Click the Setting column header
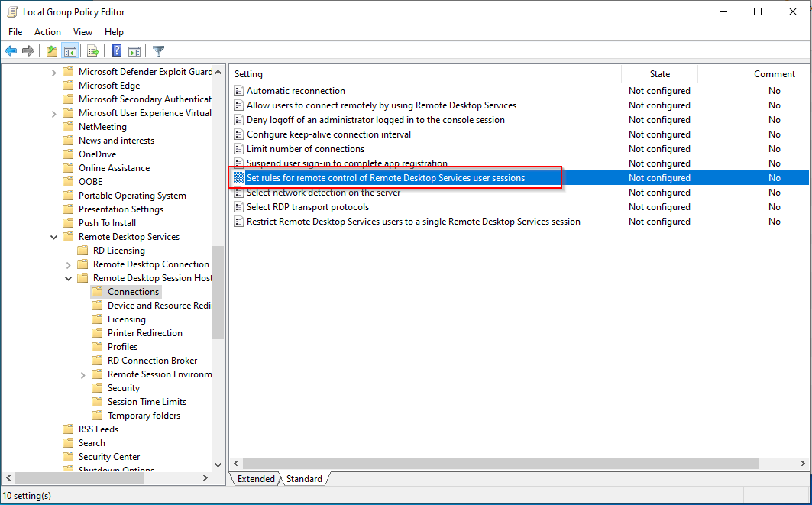812x505 pixels. pos(424,74)
